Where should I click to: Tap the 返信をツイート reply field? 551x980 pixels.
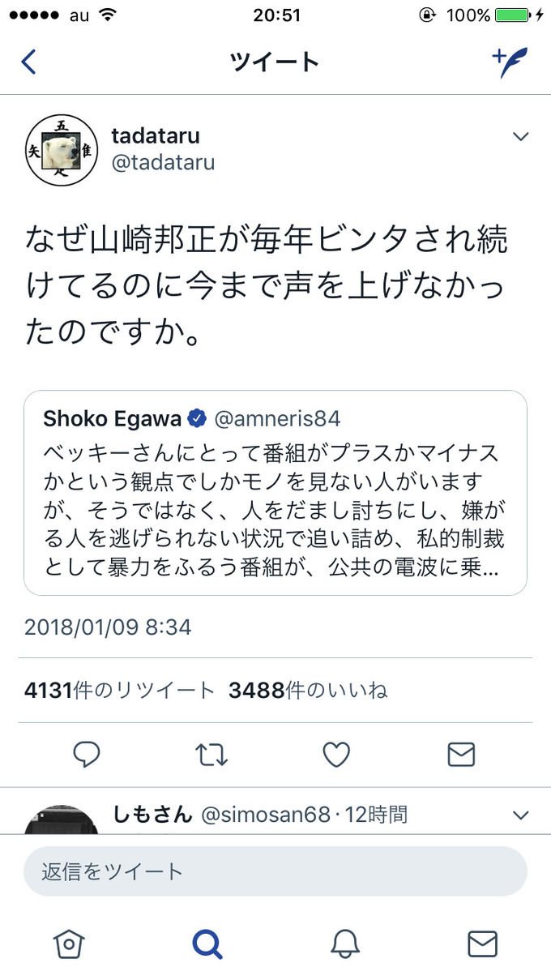[275, 871]
